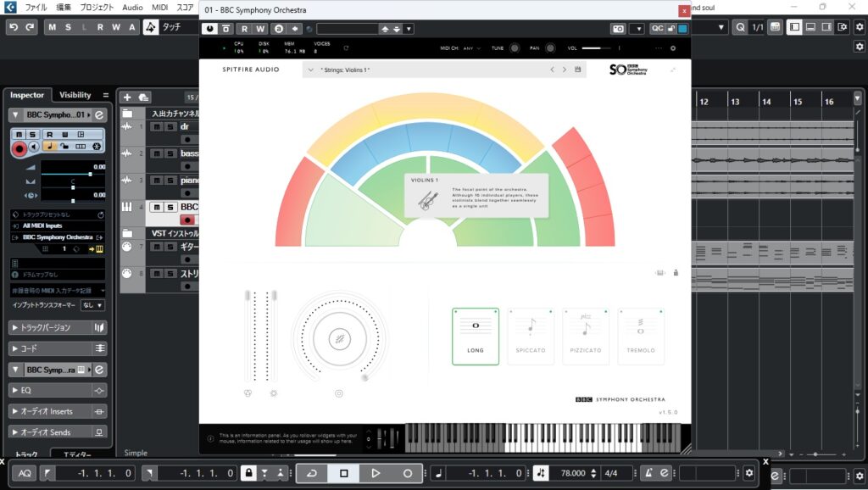
Task: Click the QC quick controls button
Action: pyautogui.click(x=657, y=29)
